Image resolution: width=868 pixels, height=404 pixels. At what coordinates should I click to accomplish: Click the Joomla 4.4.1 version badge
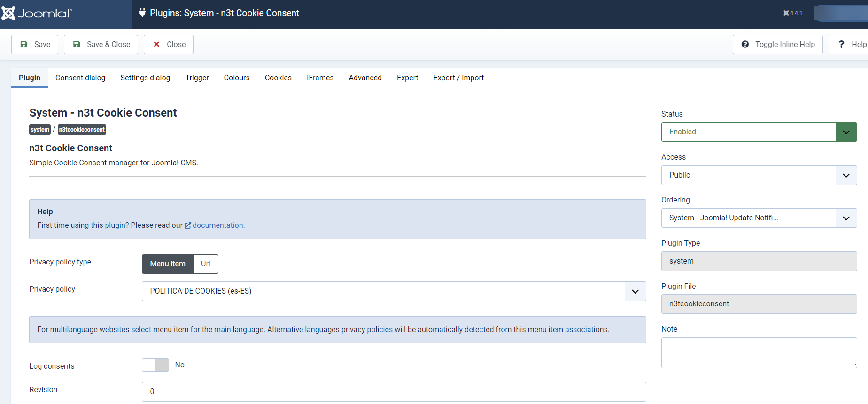tap(793, 13)
